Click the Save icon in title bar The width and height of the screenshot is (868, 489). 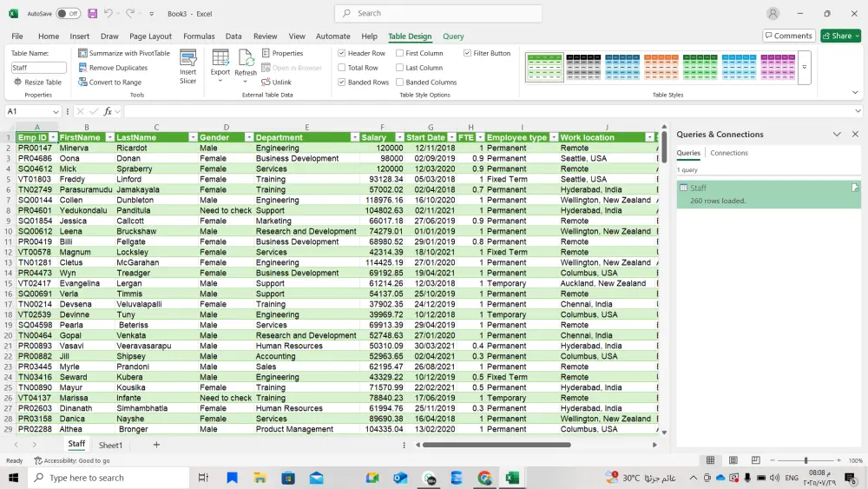[93, 13]
